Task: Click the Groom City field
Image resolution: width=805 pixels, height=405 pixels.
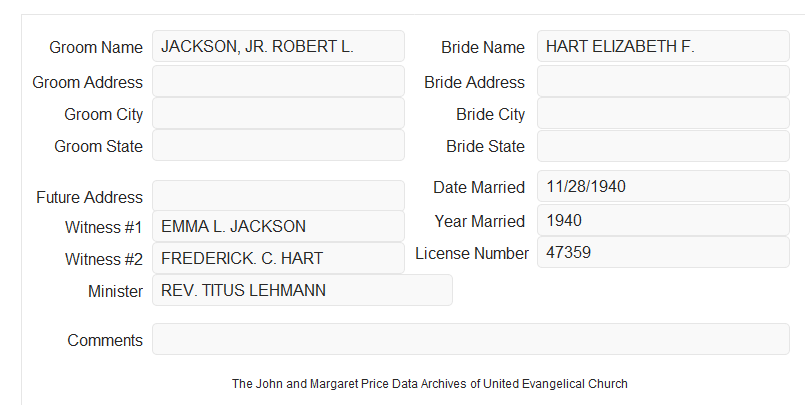Action: tap(278, 113)
